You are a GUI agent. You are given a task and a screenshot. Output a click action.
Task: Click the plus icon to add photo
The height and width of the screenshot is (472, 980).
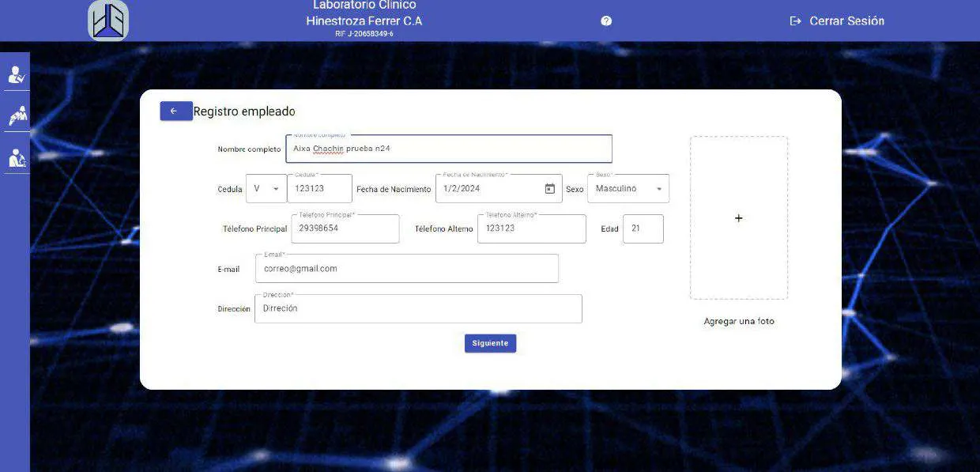click(x=738, y=218)
